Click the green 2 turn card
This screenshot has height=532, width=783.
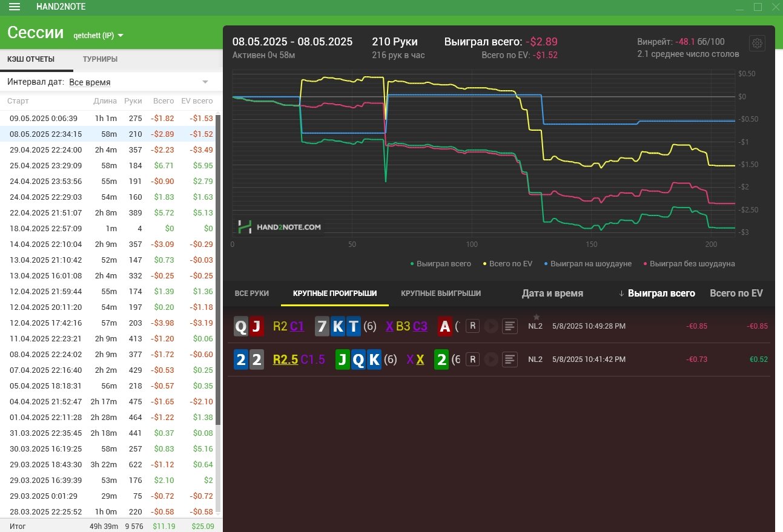pyautogui.click(x=442, y=360)
